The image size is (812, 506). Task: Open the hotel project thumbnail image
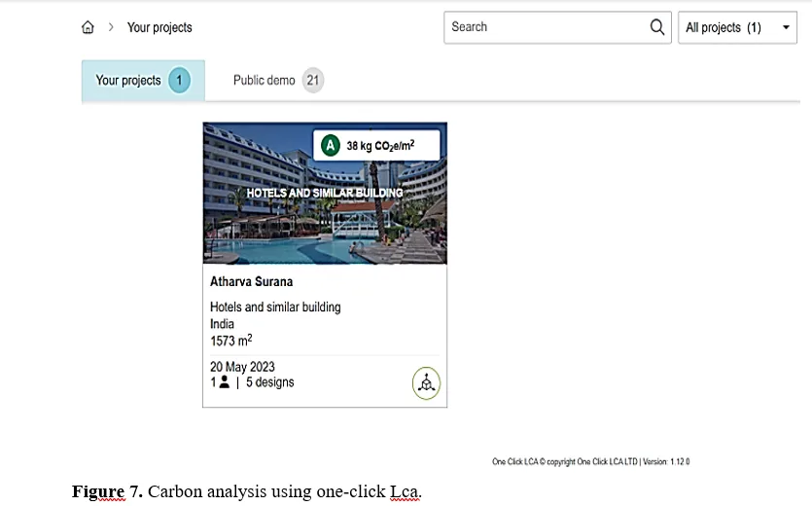click(325, 194)
